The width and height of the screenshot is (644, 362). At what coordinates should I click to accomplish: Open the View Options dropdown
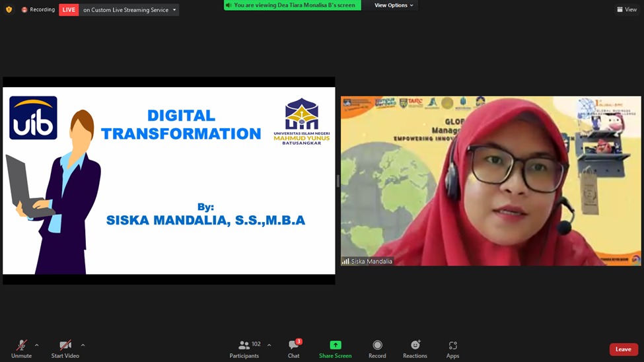(x=394, y=5)
